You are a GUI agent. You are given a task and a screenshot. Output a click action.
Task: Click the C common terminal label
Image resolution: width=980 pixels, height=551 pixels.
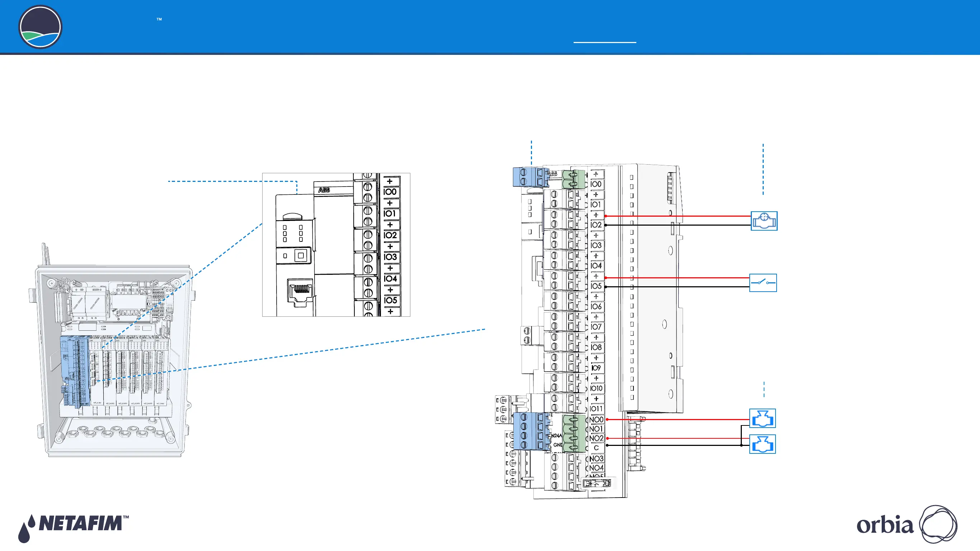pyautogui.click(x=596, y=448)
